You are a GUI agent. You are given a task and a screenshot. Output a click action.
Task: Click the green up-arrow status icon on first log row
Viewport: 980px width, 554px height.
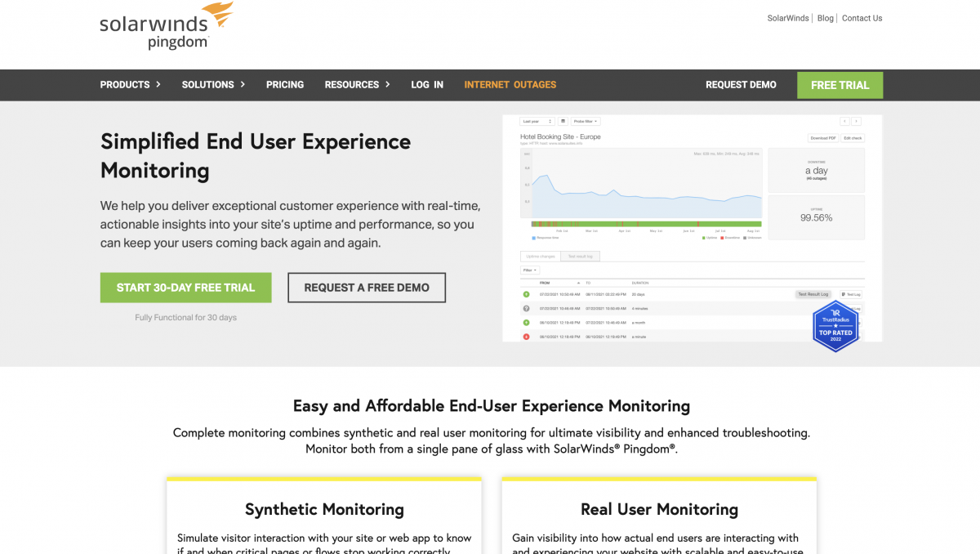pyautogui.click(x=526, y=294)
